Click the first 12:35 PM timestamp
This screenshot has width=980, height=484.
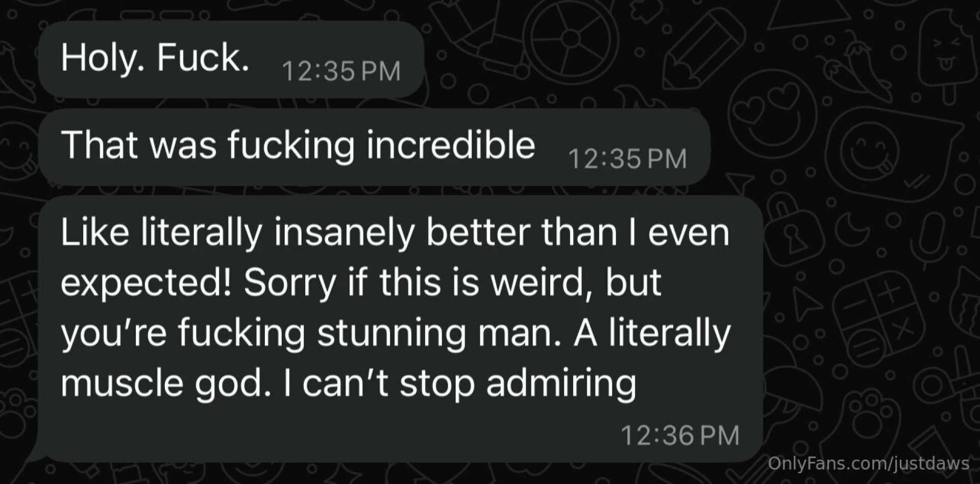341,71
